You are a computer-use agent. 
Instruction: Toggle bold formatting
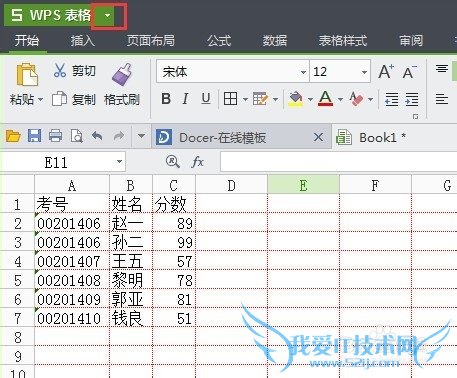point(166,99)
